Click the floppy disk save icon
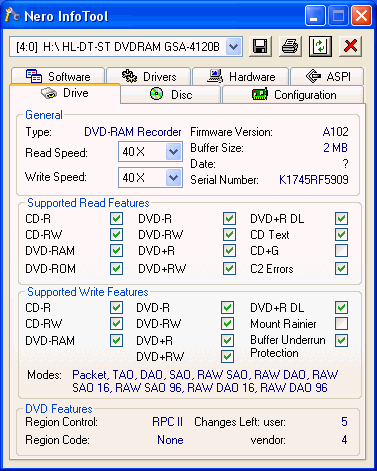Image resolution: width=377 pixels, height=471 pixels. [260, 46]
